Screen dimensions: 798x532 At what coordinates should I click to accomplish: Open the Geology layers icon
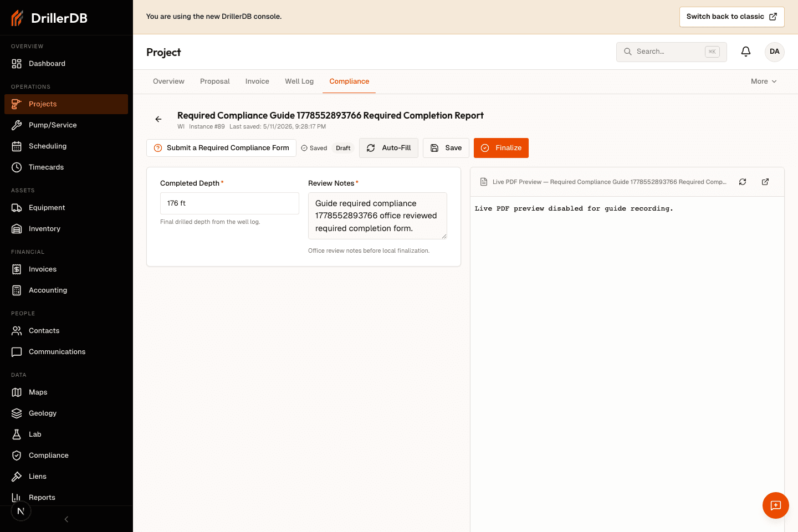(x=17, y=413)
